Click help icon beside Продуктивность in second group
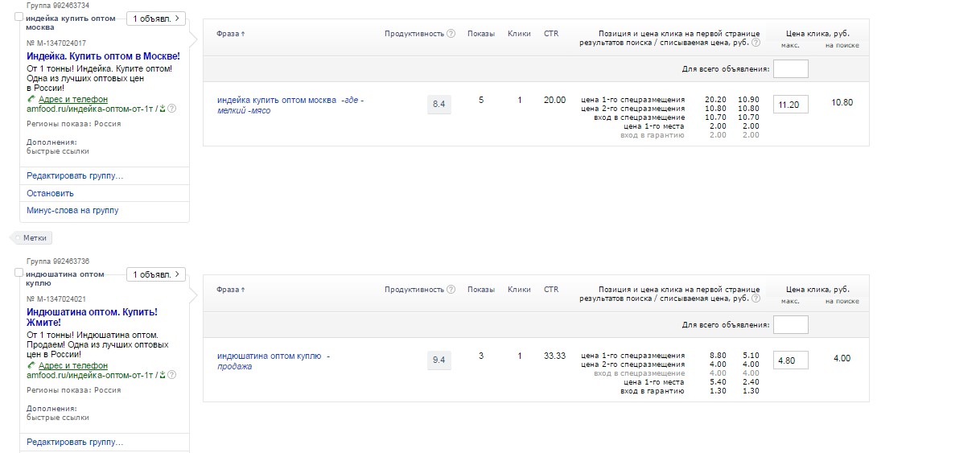This screenshot has width=980, height=453. [451, 290]
